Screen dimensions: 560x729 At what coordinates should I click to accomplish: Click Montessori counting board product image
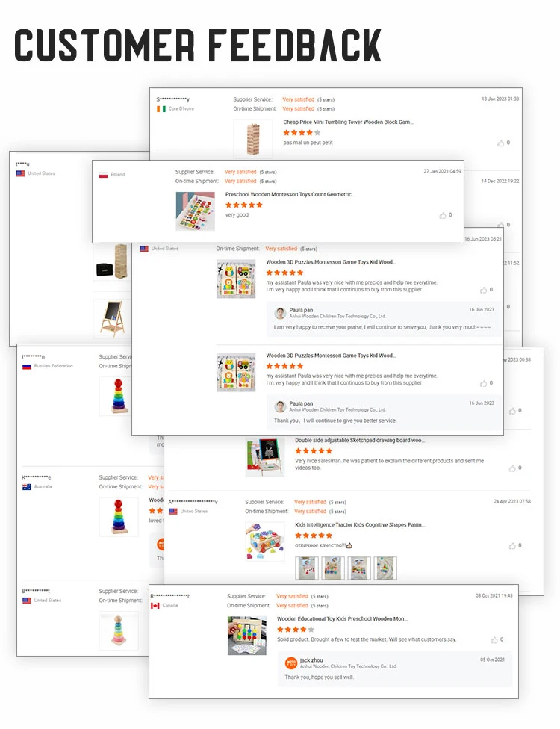[195, 211]
